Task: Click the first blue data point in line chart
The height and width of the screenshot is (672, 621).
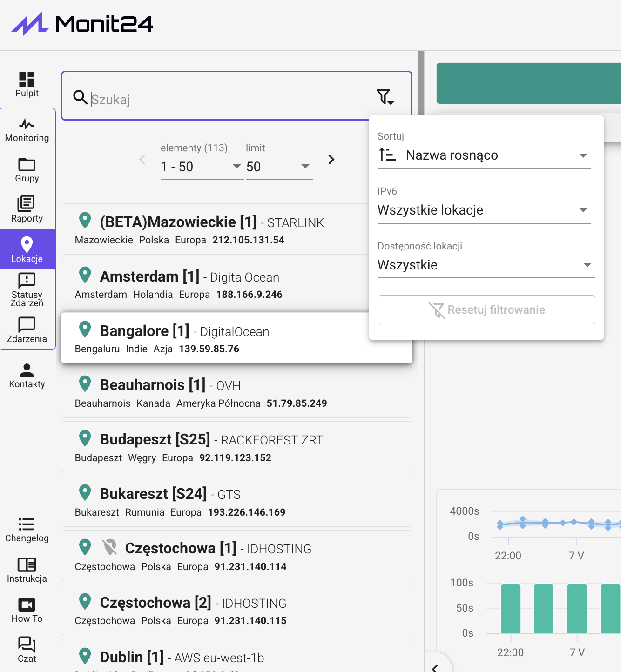Action: pos(500,525)
